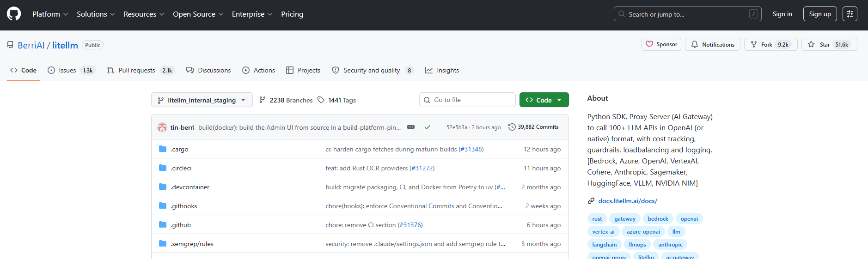Click the commit status check mark
This screenshot has height=259, width=868.
tap(428, 127)
